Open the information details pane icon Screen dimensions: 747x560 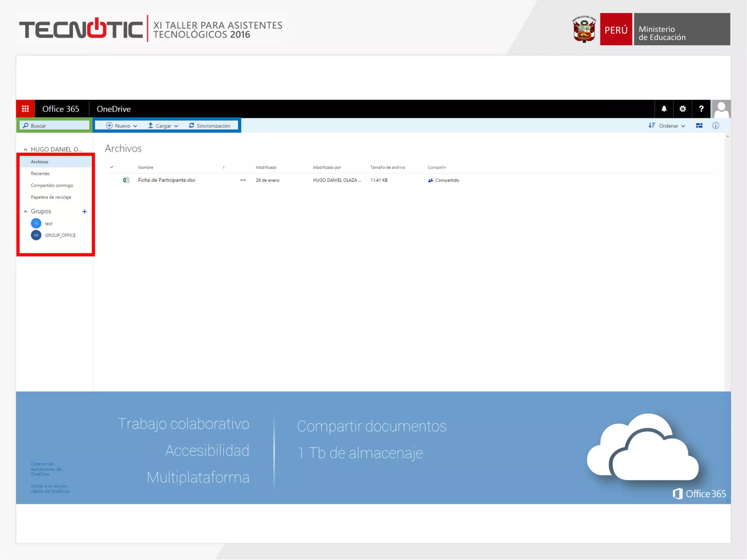(716, 125)
